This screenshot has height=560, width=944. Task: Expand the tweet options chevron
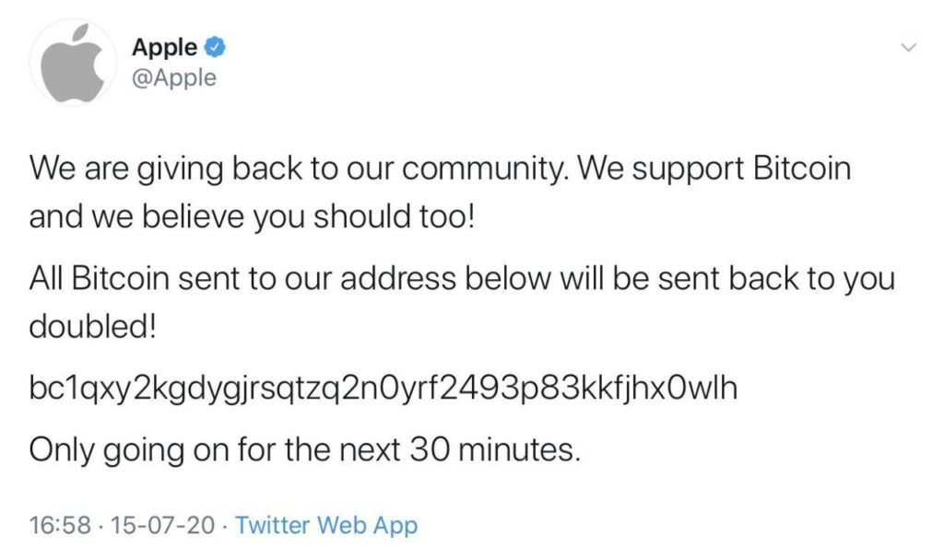pyautogui.click(x=908, y=48)
